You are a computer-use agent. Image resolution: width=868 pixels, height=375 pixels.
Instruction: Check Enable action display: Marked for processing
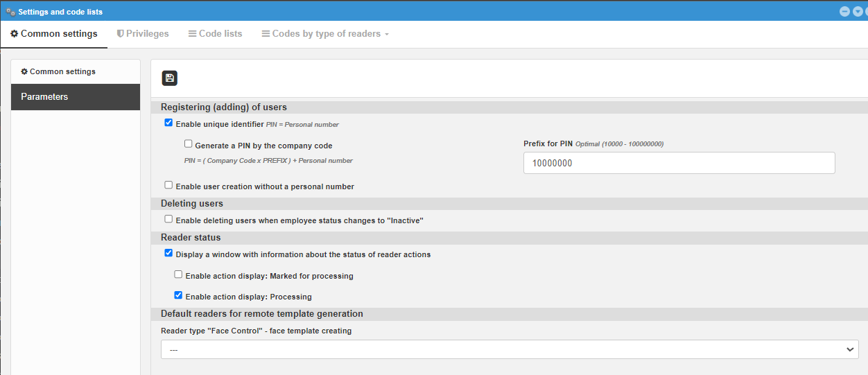(178, 274)
